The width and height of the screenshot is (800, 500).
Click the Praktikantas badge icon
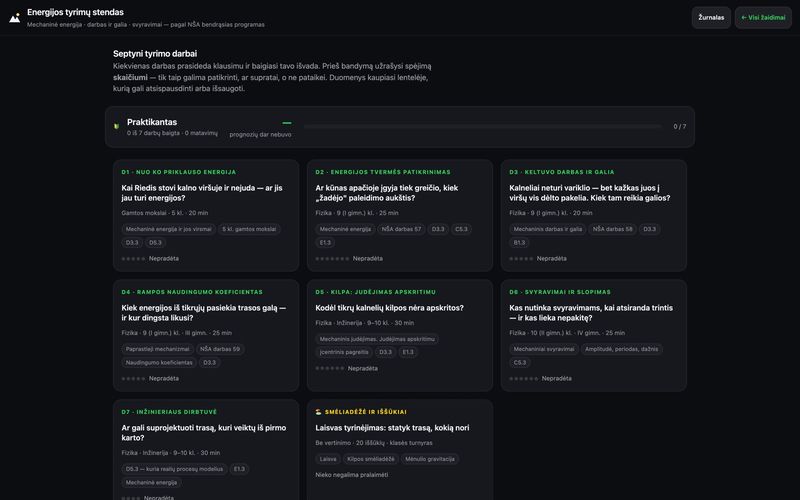point(116,126)
